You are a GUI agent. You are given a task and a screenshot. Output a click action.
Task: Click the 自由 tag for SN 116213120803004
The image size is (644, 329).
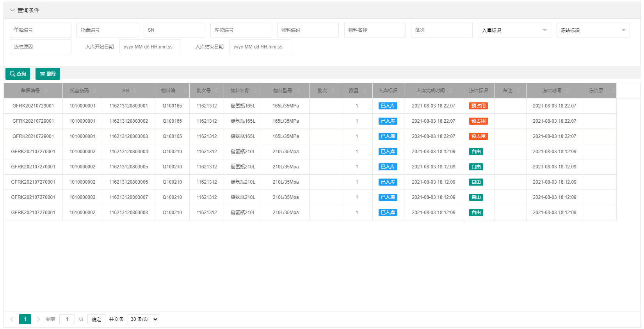476,152
